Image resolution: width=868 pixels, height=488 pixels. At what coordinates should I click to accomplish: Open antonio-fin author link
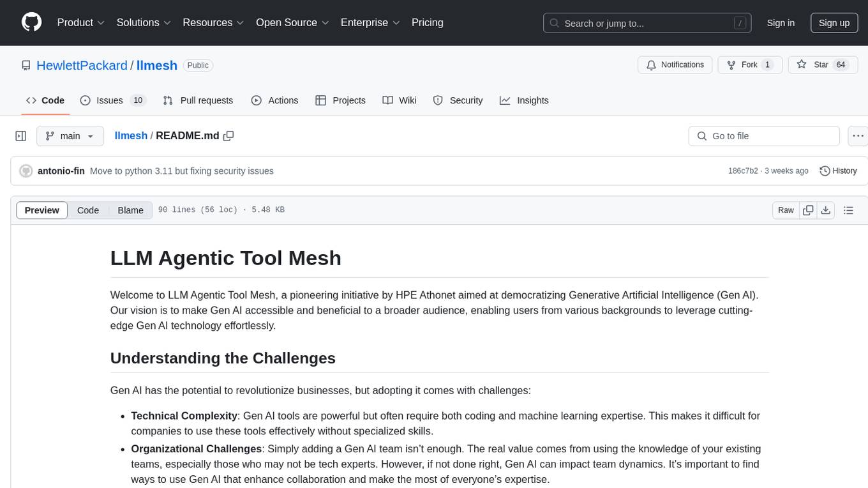[x=61, y=171]
